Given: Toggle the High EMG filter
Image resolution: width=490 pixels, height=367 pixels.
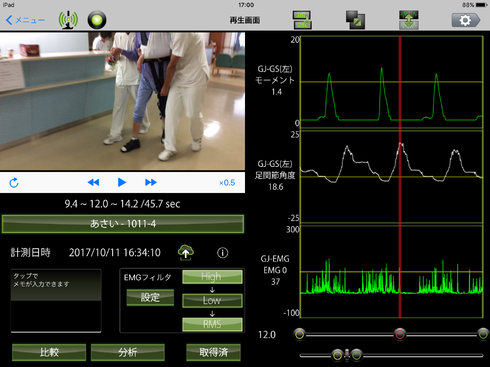Looking at the screenshot, I should click(x=212, y=277).
